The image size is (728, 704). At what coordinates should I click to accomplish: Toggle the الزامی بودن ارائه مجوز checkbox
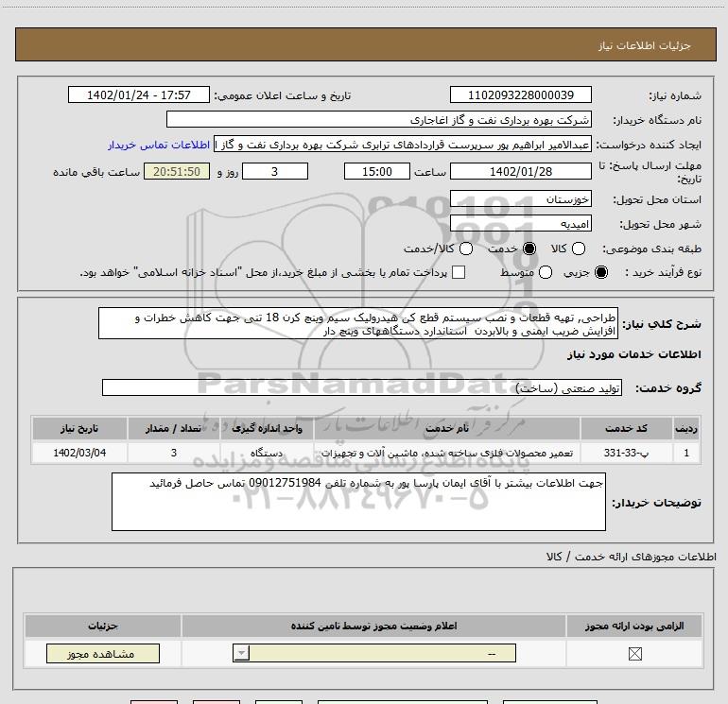[634, 654]
